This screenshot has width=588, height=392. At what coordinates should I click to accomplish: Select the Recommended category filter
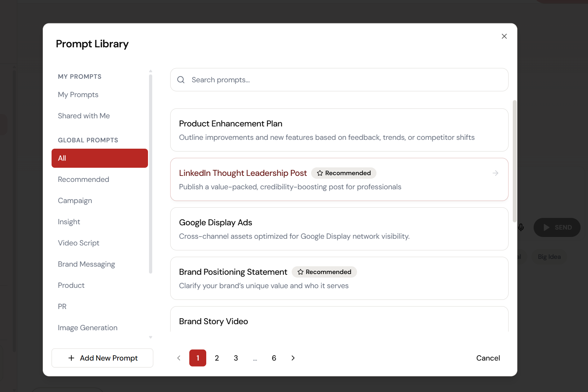tap(83, 179)
